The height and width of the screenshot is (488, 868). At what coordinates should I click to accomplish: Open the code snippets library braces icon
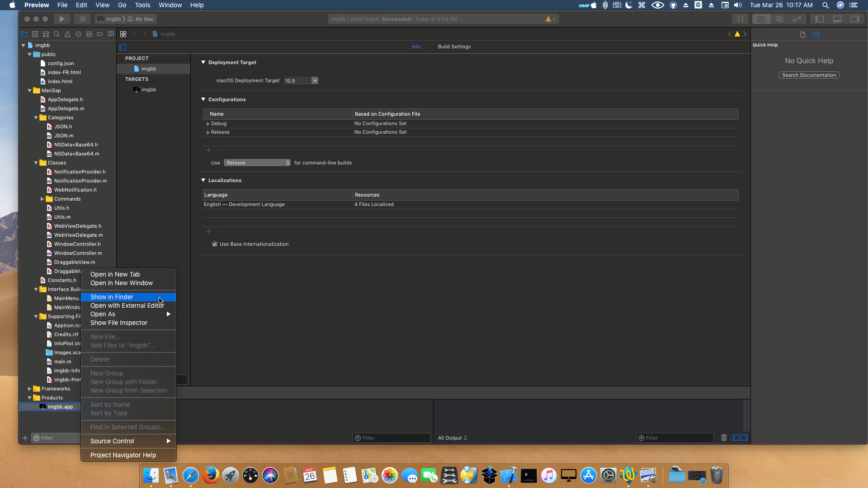tap(741, 19)
